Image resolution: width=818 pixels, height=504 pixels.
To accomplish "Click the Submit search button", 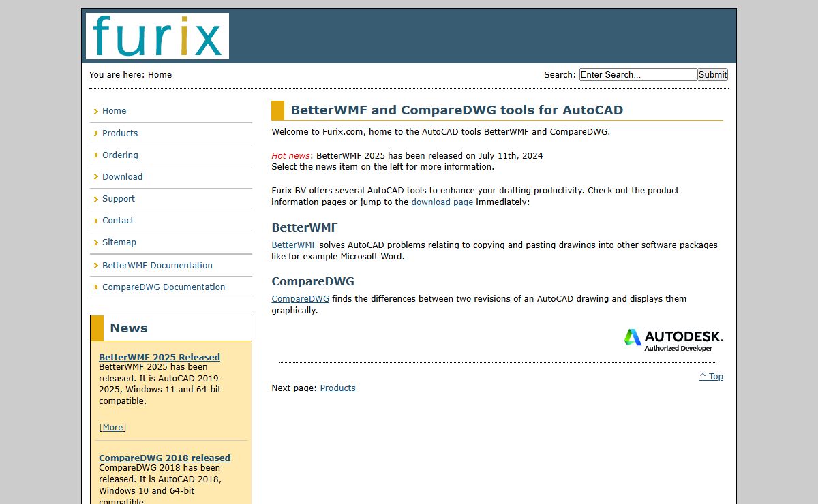I will (712, 75).
